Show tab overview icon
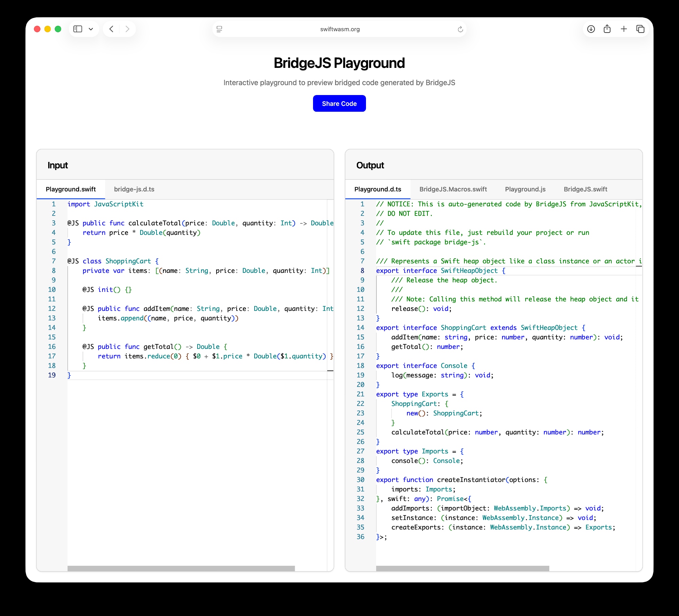The image size is (679, 616). [x=640, y=29]
